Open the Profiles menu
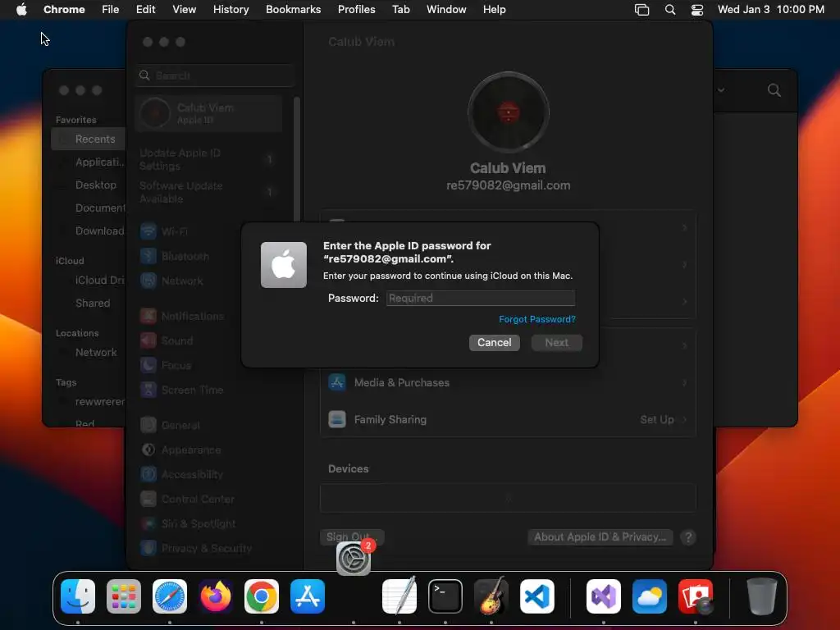This screenshot has width=840, height=630. pos(356,10)
